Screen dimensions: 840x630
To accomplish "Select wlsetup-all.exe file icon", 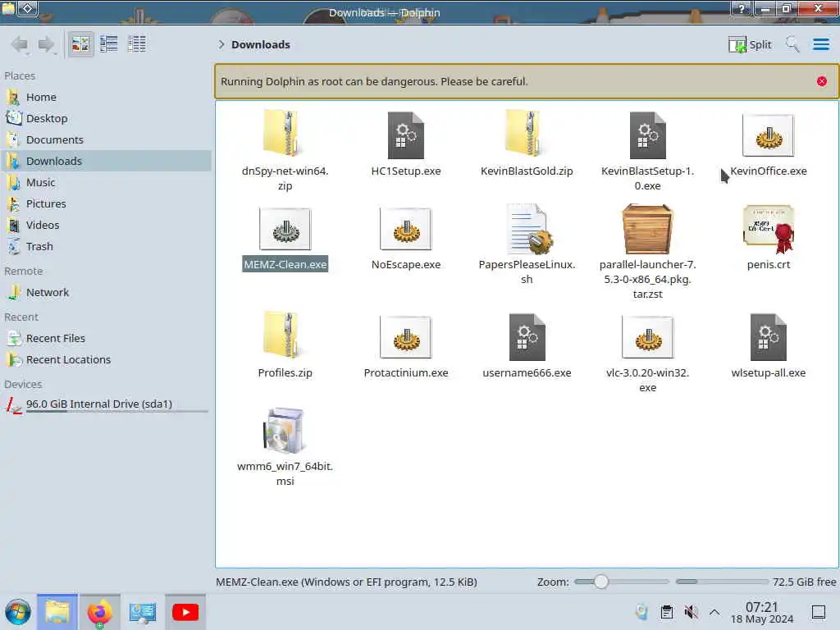I will coord(768,336).
